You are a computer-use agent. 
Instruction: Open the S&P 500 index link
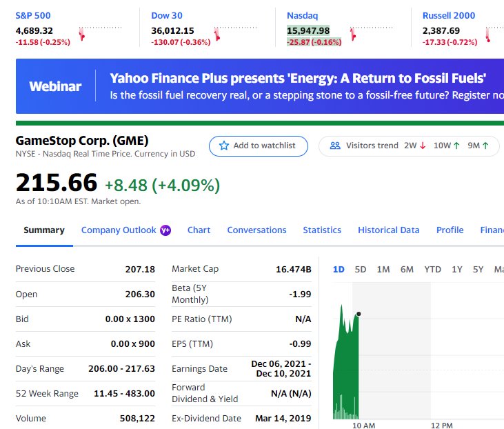(x=33, y=15)
